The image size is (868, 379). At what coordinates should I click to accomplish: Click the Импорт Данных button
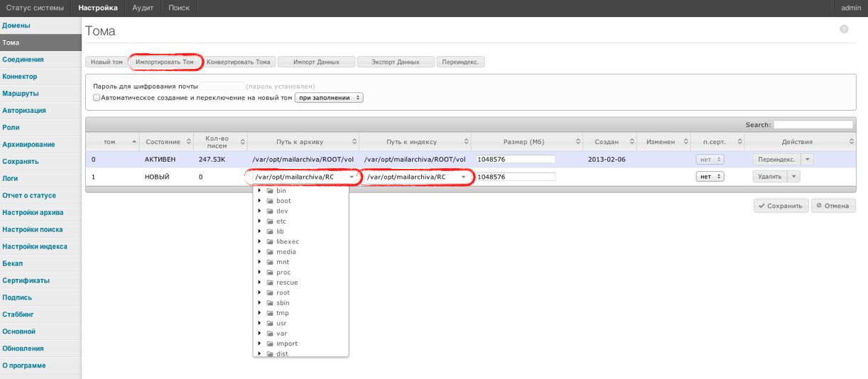tap(316, 62)
